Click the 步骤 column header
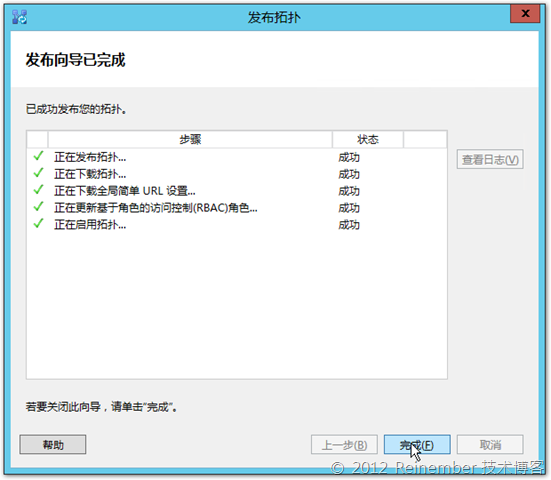This screenshot has height=480, width=551. [x=190, y=140]
